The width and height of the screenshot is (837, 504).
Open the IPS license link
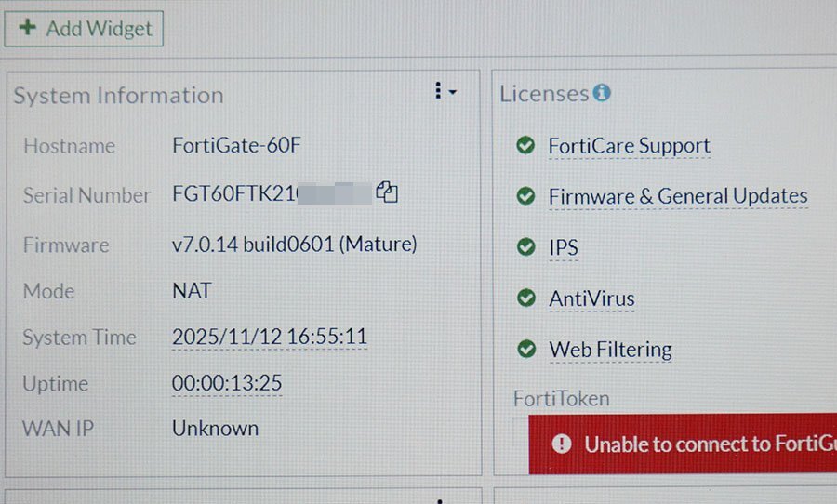pyautogui.click(x=564, y=247)
